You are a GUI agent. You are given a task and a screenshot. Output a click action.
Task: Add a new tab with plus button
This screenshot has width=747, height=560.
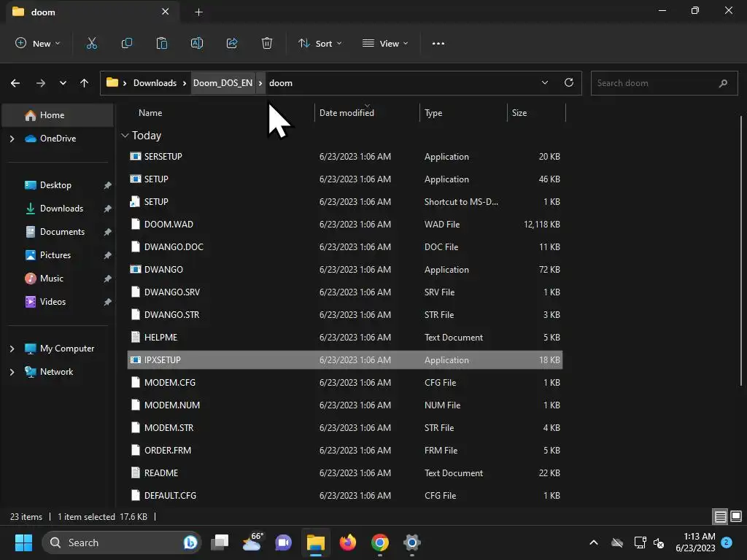pos(198,12)
